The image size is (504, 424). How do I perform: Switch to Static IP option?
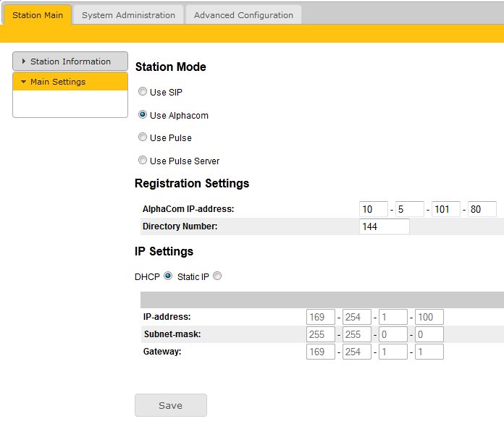click(x=217, y=276)
